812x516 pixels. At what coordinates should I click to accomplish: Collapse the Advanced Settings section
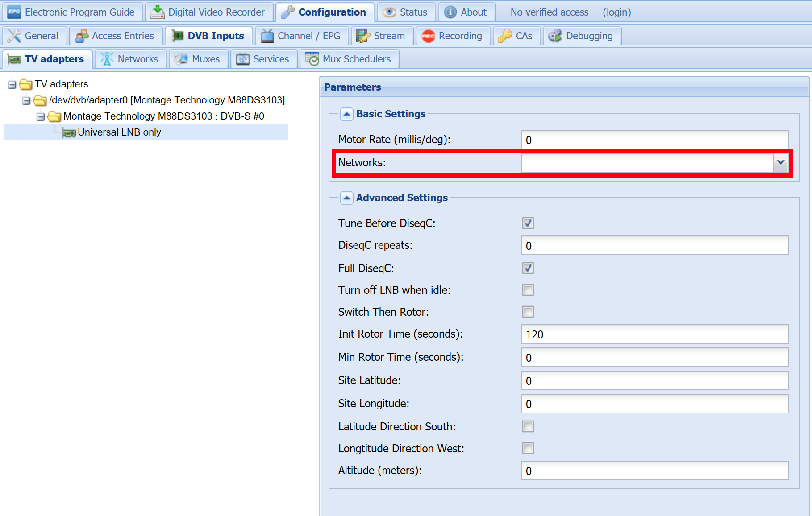pyautogui.click(x=347, y=198)
